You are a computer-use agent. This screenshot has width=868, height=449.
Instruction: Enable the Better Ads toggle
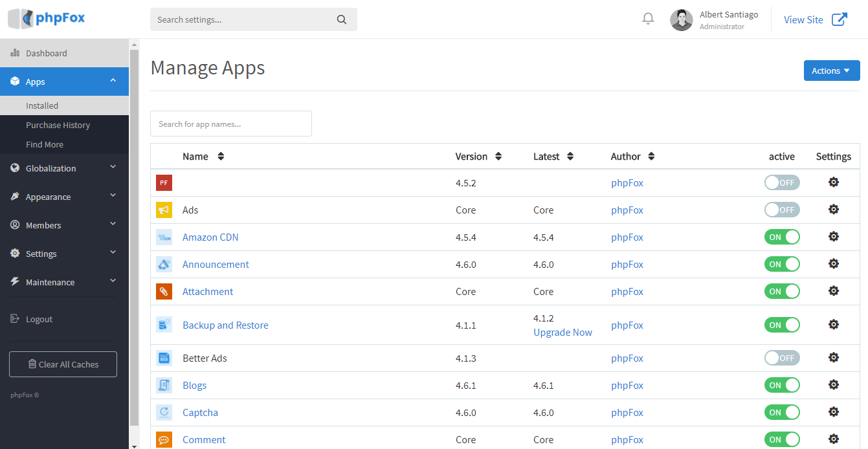782,357
